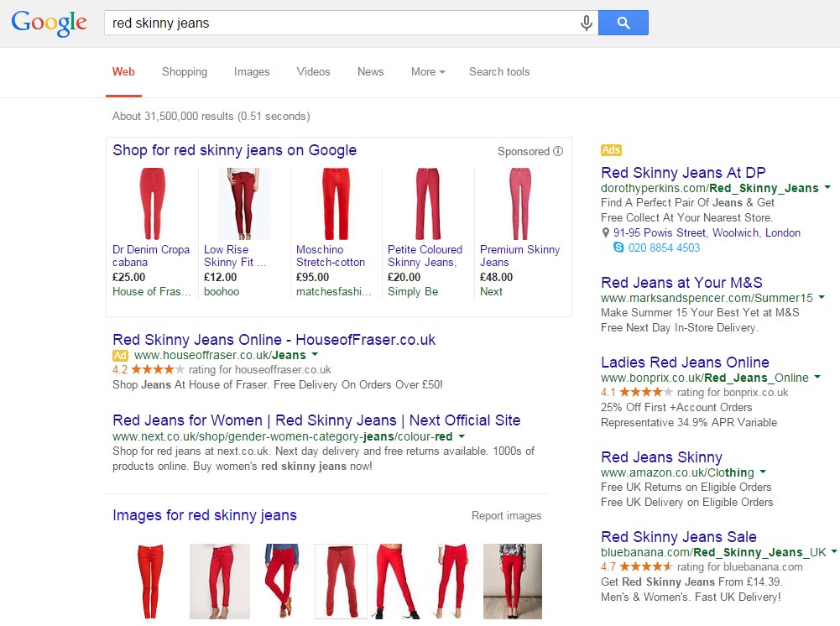Click the Google logo

point(50,23)
